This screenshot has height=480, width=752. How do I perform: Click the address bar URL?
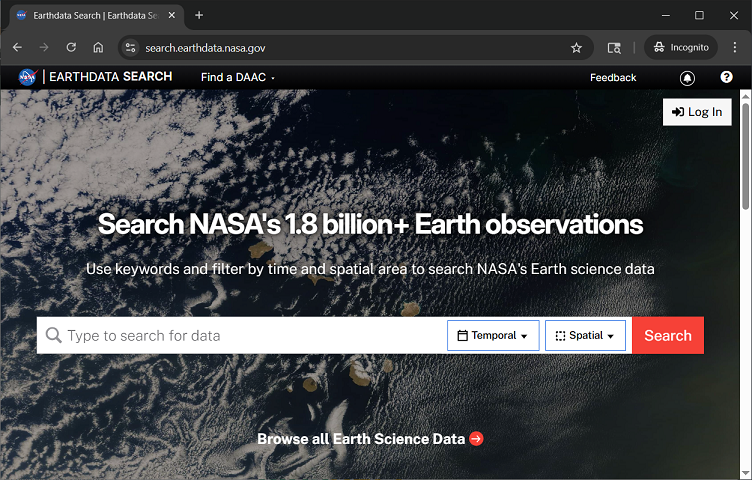click(205, 48)
